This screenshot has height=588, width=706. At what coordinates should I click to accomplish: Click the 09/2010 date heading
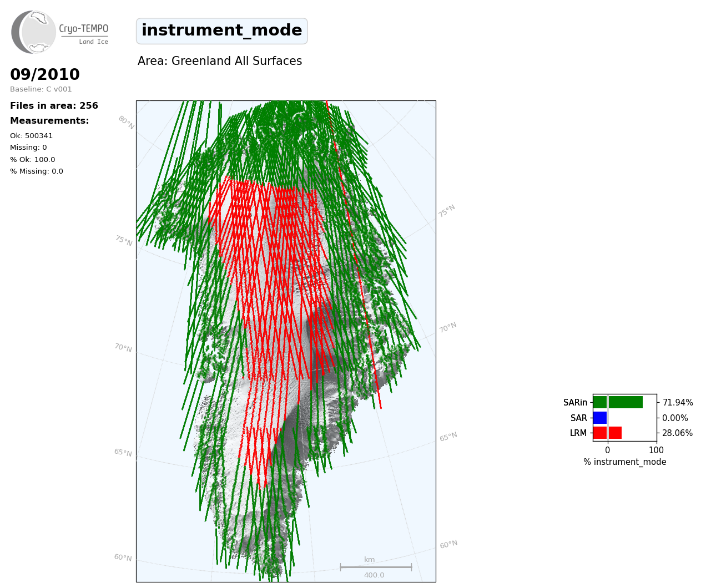45,74
